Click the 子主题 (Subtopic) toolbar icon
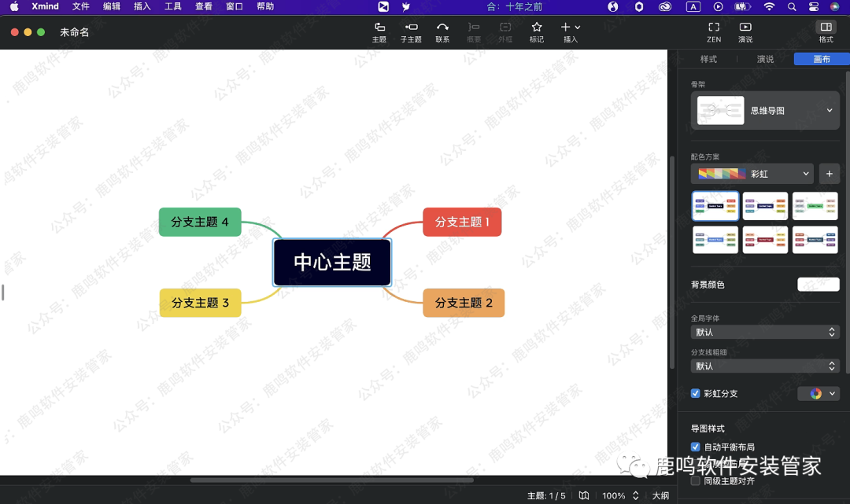 pyautogui.click(x=410, y=31)
